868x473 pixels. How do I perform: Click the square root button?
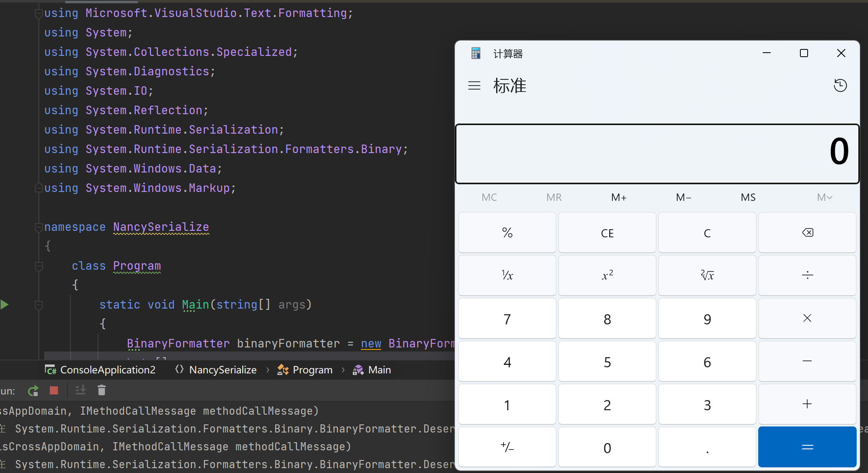(707, 275)
